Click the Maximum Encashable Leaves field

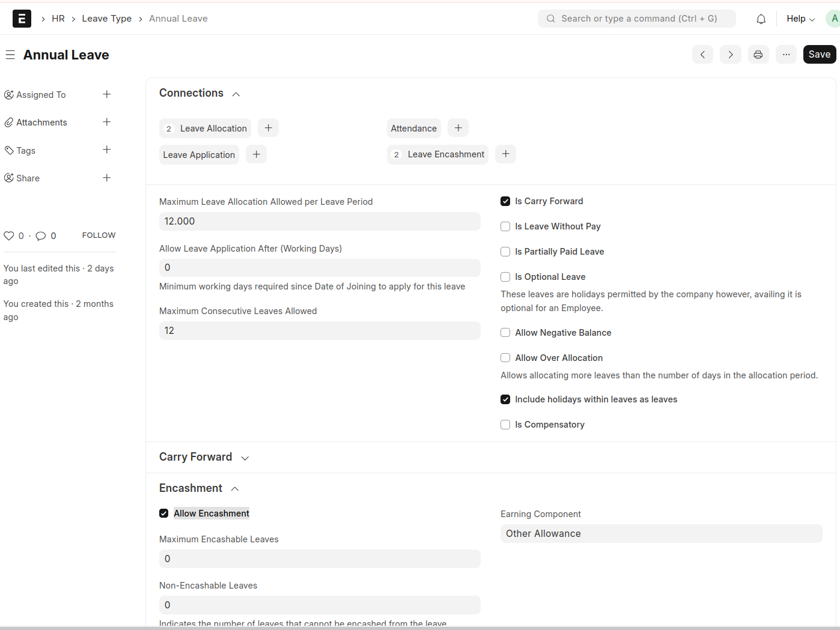(x=319, y=559)
